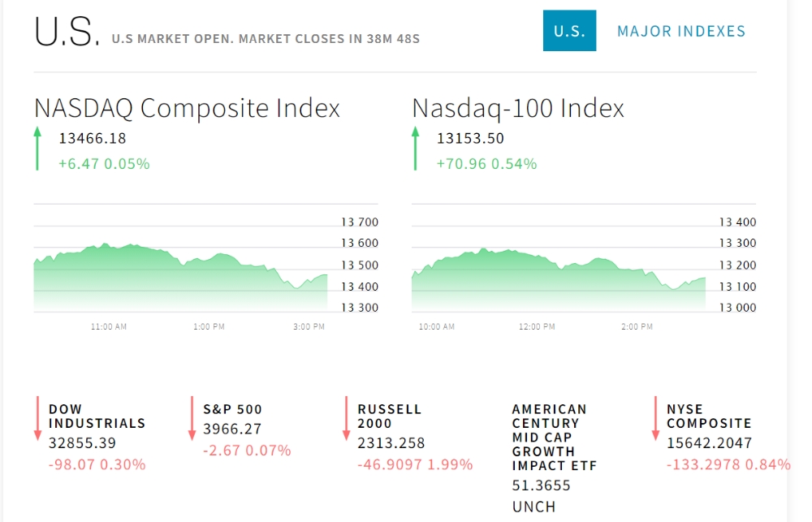Viewport: 812px width, 522px height.
Task: Open the Russell 2000 link
Action: click(x=390, y=416)
